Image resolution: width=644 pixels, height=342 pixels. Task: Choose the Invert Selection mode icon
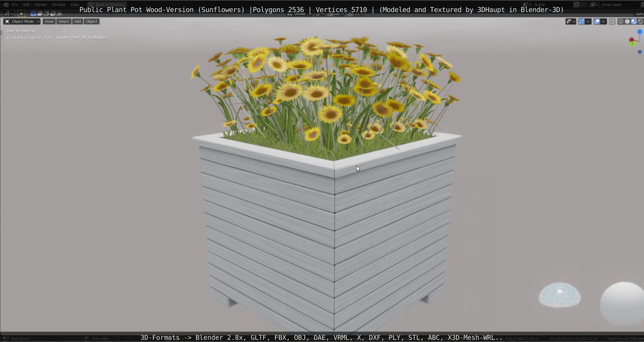coord(53,14)
